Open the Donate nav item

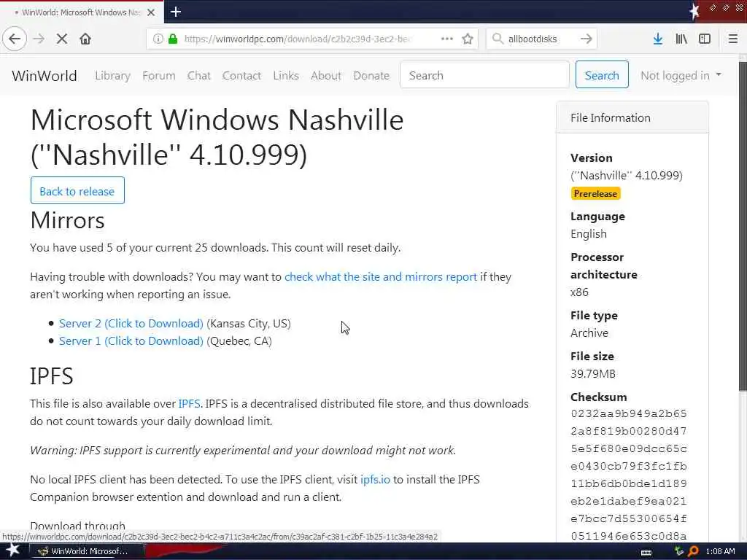371,76
